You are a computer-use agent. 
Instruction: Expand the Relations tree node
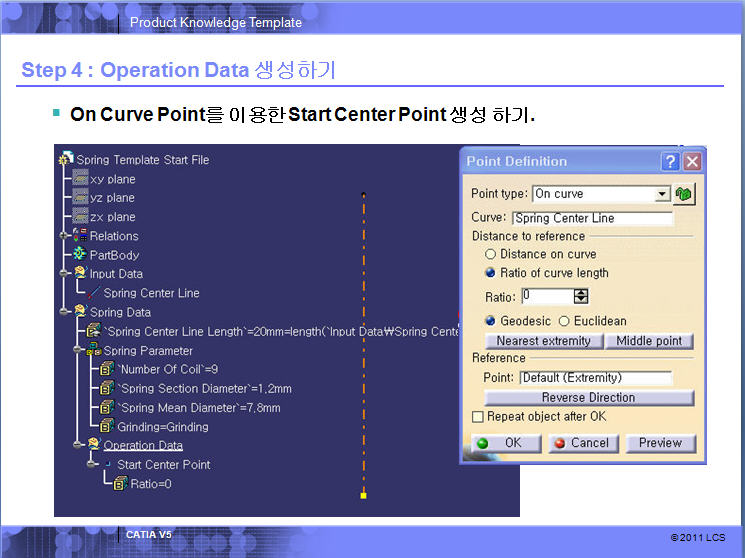63,235
